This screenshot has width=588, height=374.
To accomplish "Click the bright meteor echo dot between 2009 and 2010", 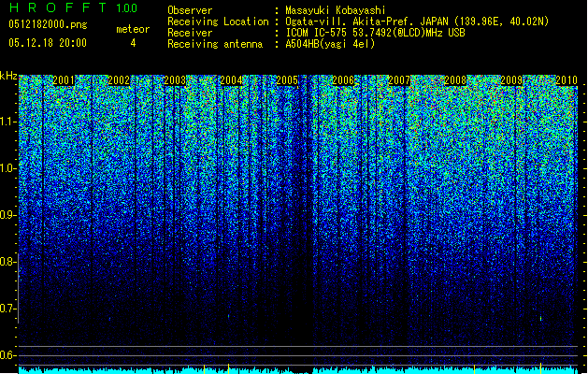I will point(540,318).
